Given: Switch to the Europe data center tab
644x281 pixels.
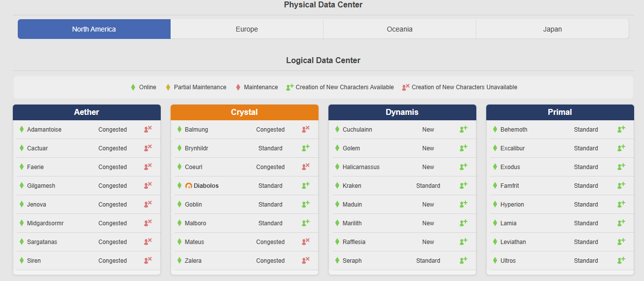Looking at the screenshot, I should [247, 29].
